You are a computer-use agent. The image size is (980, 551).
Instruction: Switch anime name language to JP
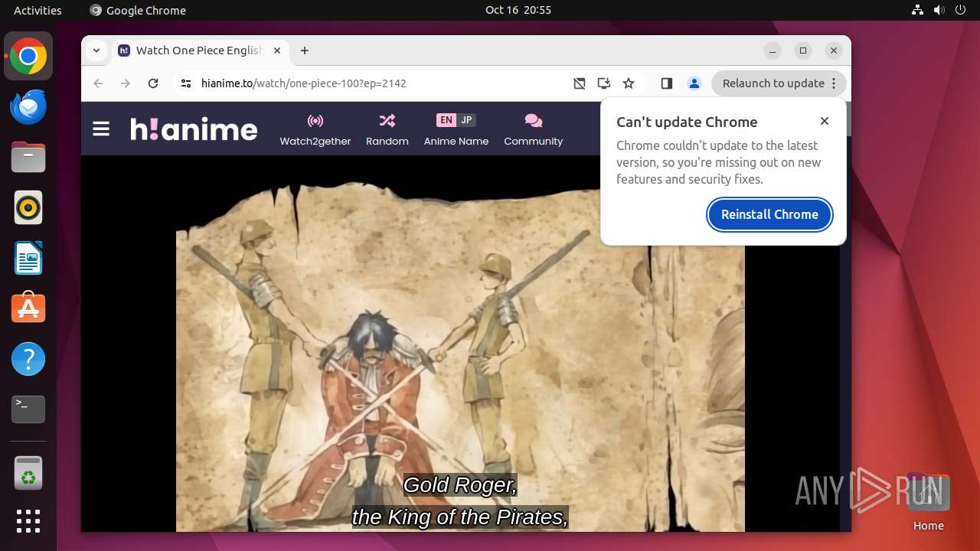pyautogui.click(x=466, y=120)
